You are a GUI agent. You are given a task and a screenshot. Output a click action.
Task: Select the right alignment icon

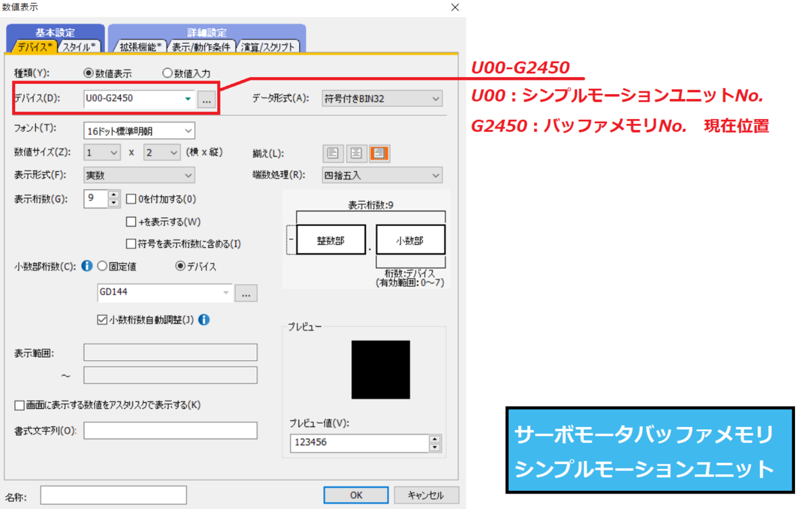[379, 153]
